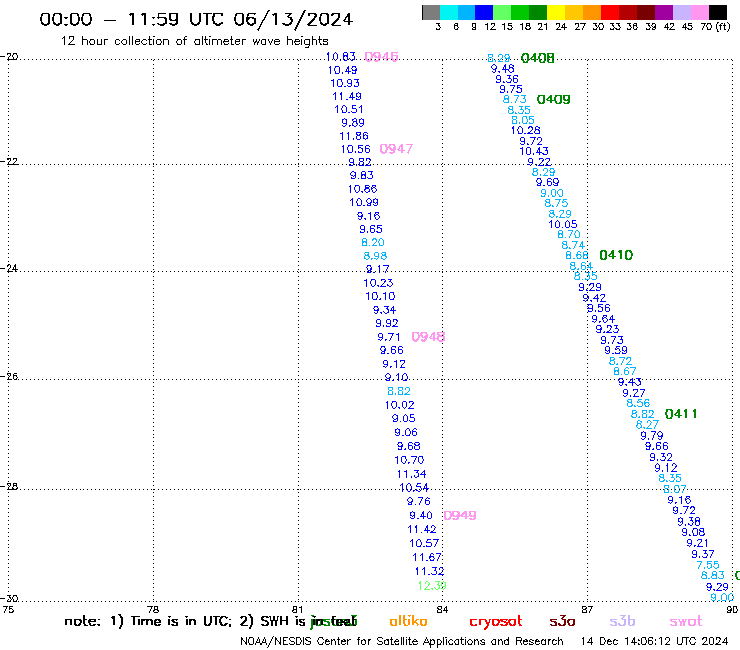Select the wave height value 8.73
740x650 pixels.
[514, 100]
